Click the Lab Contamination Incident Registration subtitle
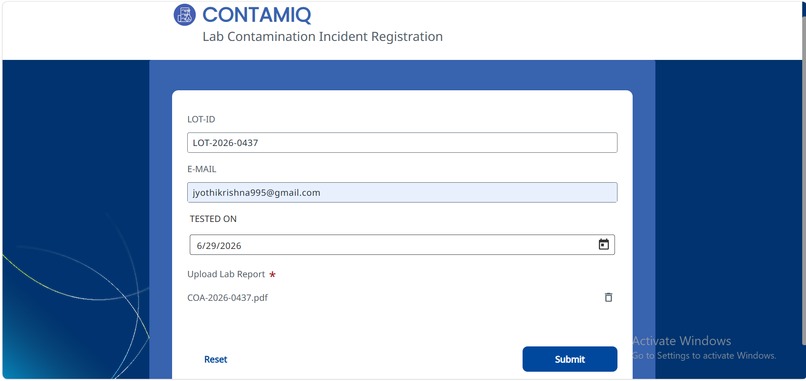This screenshot has width=806, height=381. 322,37
